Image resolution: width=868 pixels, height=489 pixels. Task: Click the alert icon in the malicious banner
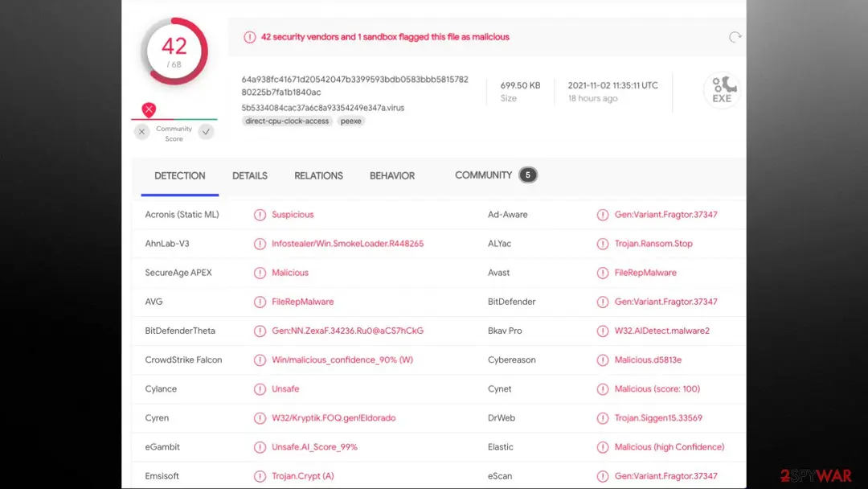point(250,37)
